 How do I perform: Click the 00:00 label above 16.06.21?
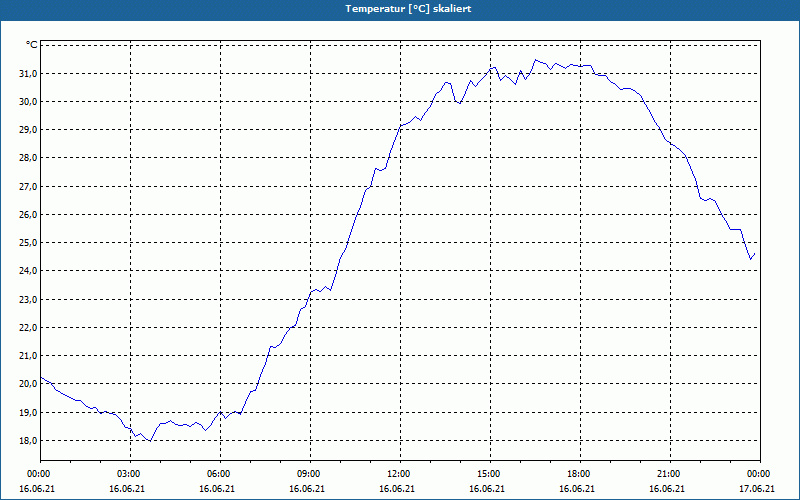[x=37, y=474]
